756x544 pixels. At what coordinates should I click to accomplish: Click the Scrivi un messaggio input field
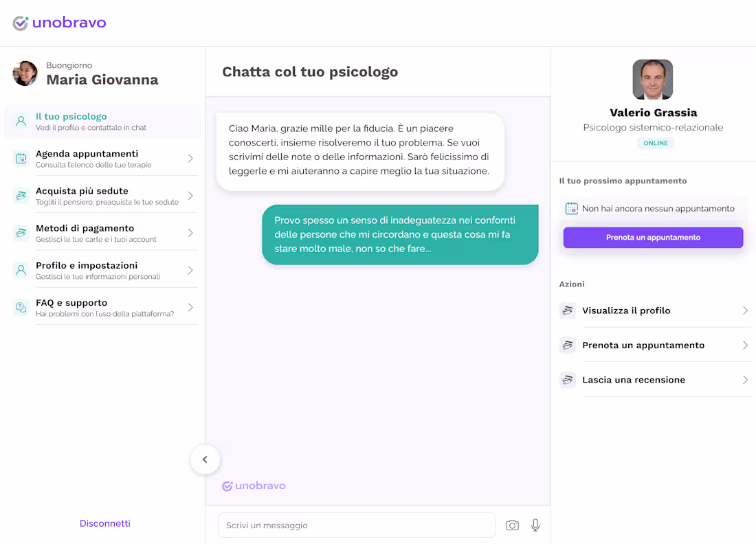tap(357, 525)
